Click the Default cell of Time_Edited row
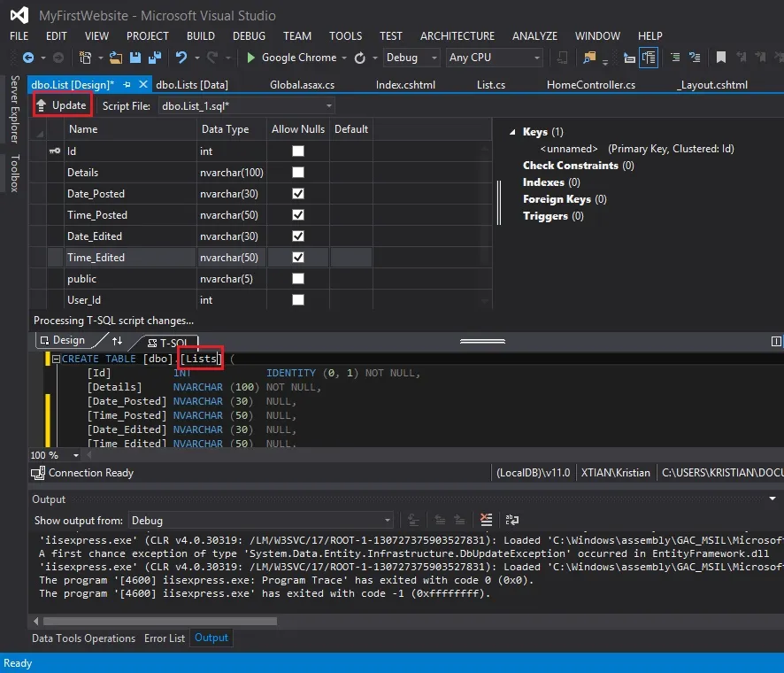 (x=350, y=257)
